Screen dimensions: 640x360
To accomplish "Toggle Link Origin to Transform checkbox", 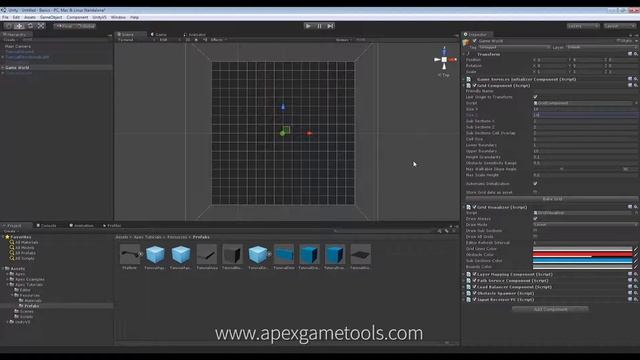I will pos(535,97).
